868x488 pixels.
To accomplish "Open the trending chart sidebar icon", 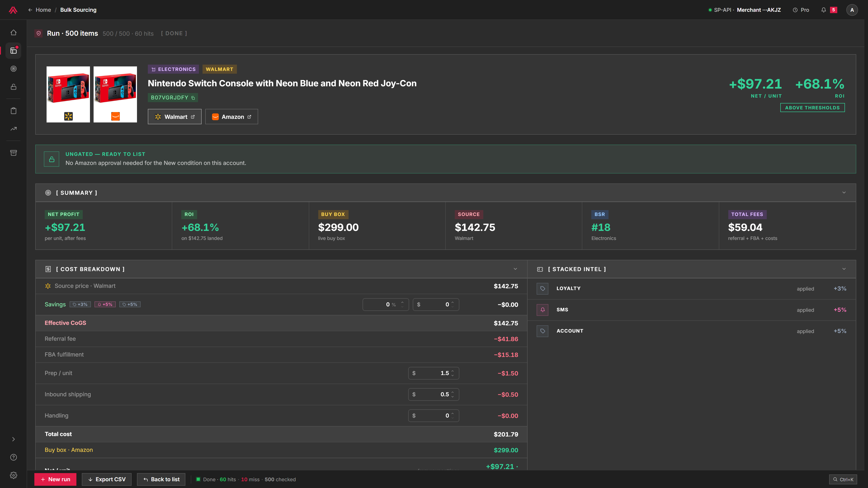I will pos(14,129).
